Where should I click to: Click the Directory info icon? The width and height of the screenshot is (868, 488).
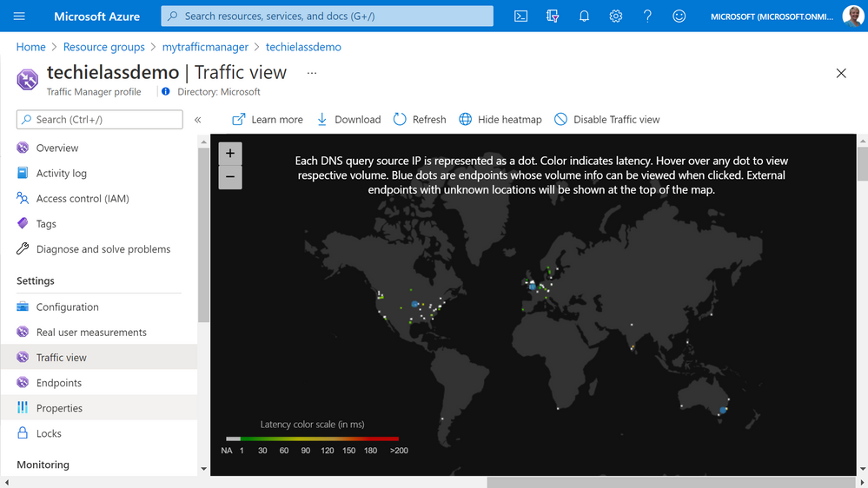point(165,91)
